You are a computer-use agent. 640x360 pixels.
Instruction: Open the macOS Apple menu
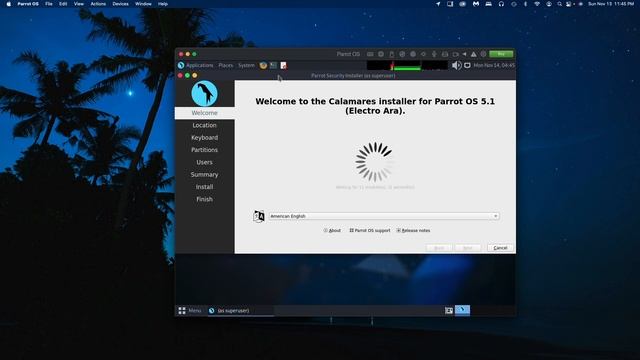click(x=9, y=4)
